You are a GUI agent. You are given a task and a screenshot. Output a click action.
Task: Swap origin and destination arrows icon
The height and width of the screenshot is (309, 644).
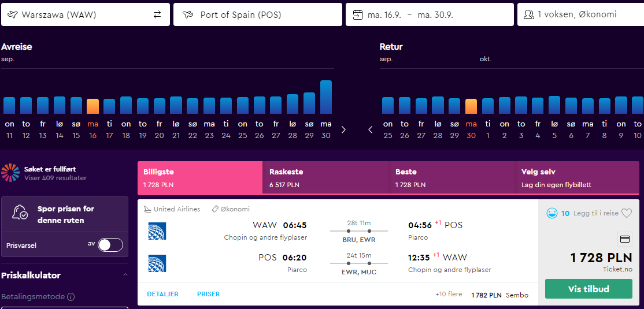[157, 15]
